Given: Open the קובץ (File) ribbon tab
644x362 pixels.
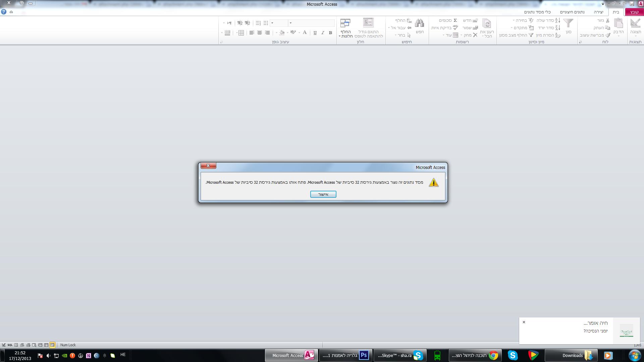Looking at the screenshot, I should (x=634, y=12).
